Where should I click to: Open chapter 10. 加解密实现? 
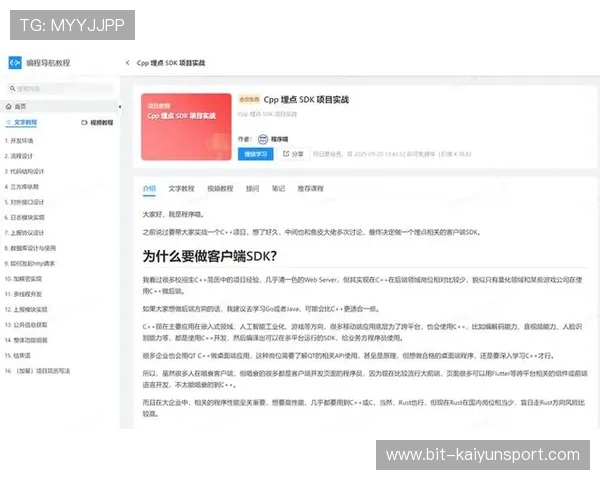[23, 279]
